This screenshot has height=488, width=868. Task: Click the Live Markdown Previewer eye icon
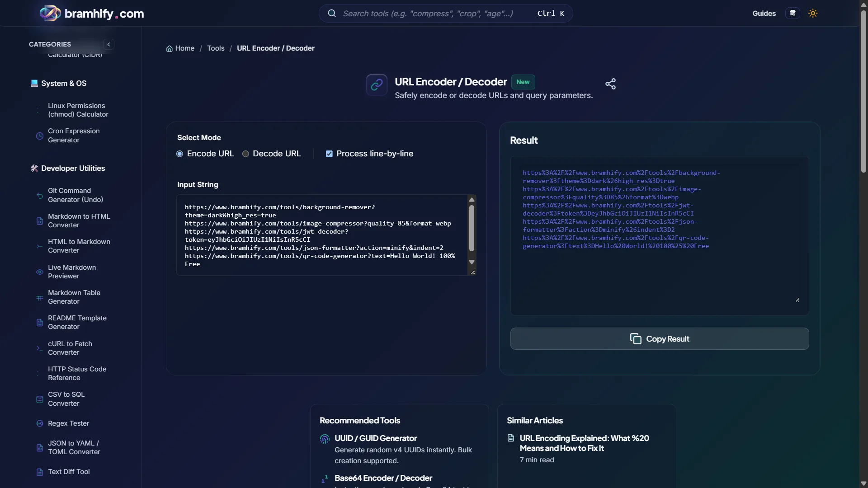click(40, 272)
